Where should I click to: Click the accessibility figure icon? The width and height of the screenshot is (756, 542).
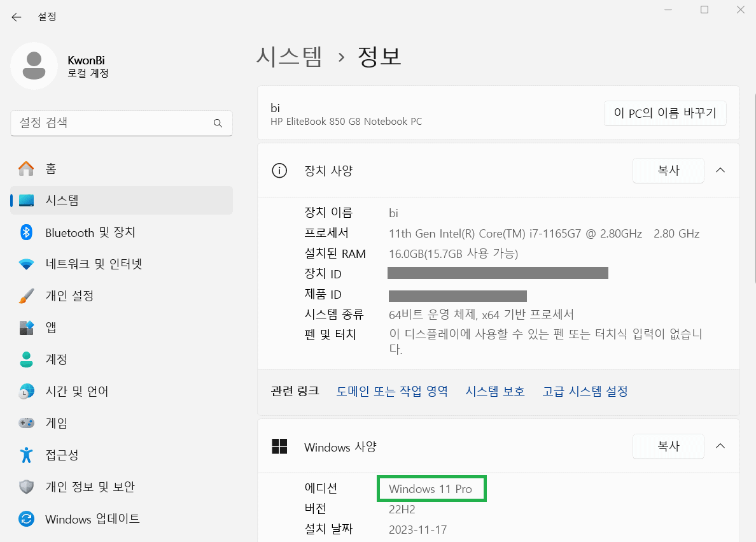[x=26, y=455]
